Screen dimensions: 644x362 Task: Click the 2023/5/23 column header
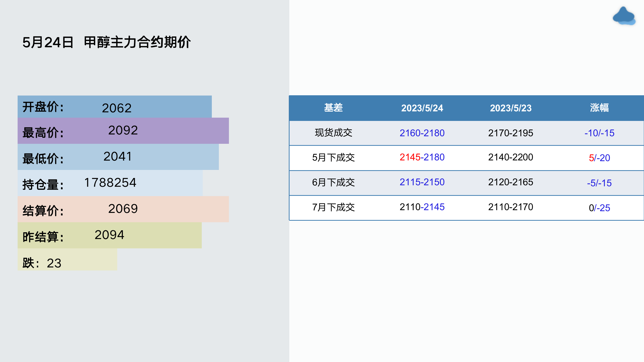(511, 108)
